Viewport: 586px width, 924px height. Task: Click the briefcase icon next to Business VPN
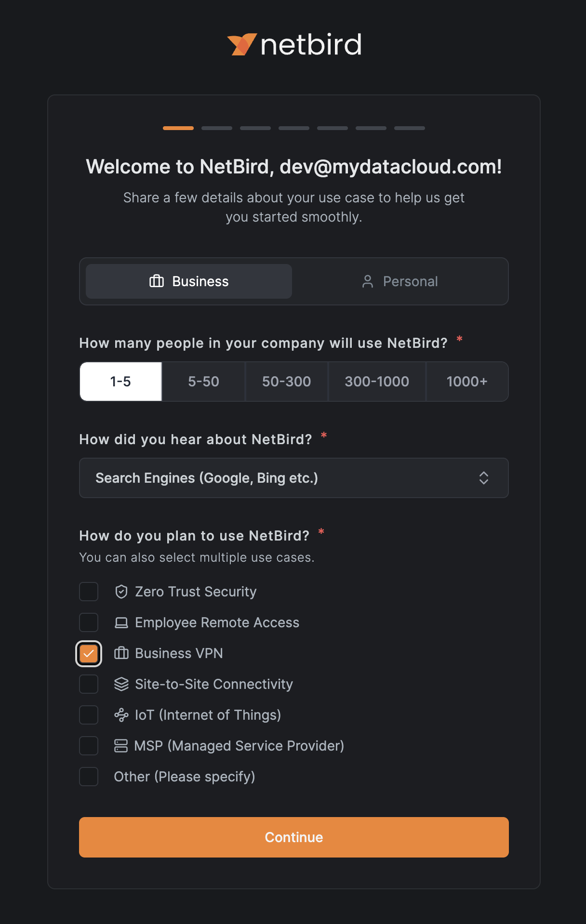tap(121, 653)
